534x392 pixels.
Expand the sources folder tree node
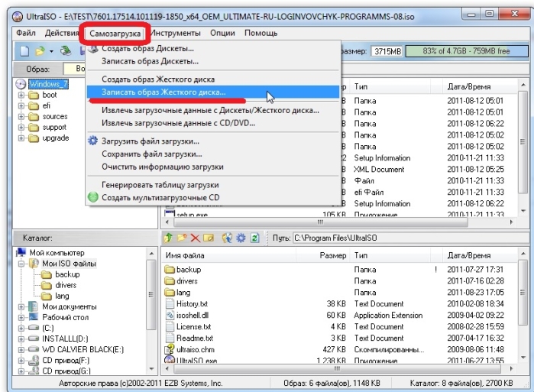coord(21,116)
